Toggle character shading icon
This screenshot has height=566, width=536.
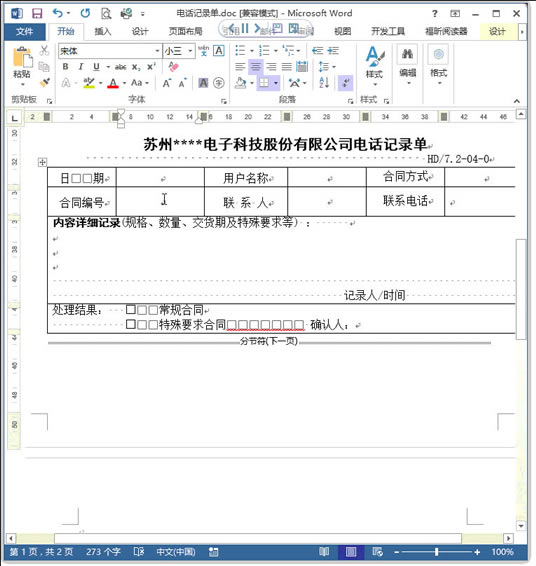click(203, 83)
